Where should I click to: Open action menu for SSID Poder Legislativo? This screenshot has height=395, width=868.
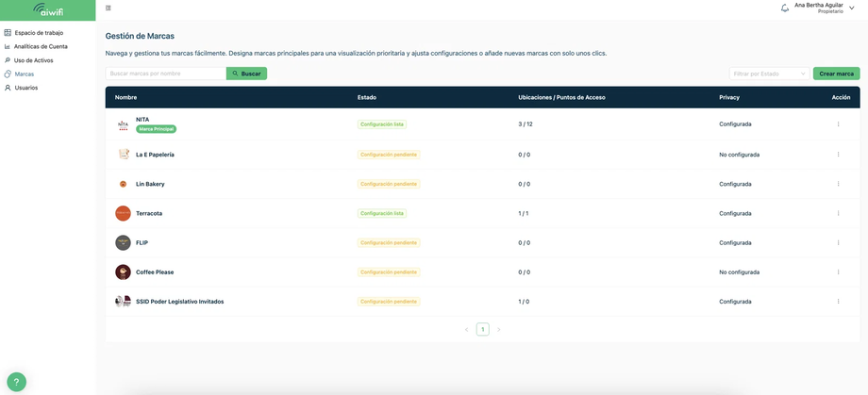coord(838,302)
